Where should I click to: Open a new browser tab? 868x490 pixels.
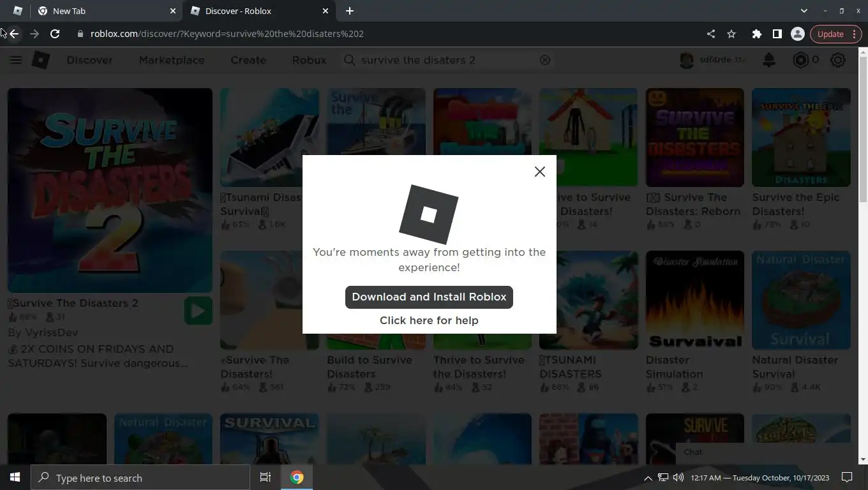pyautogui.click(x=350, y=11)
